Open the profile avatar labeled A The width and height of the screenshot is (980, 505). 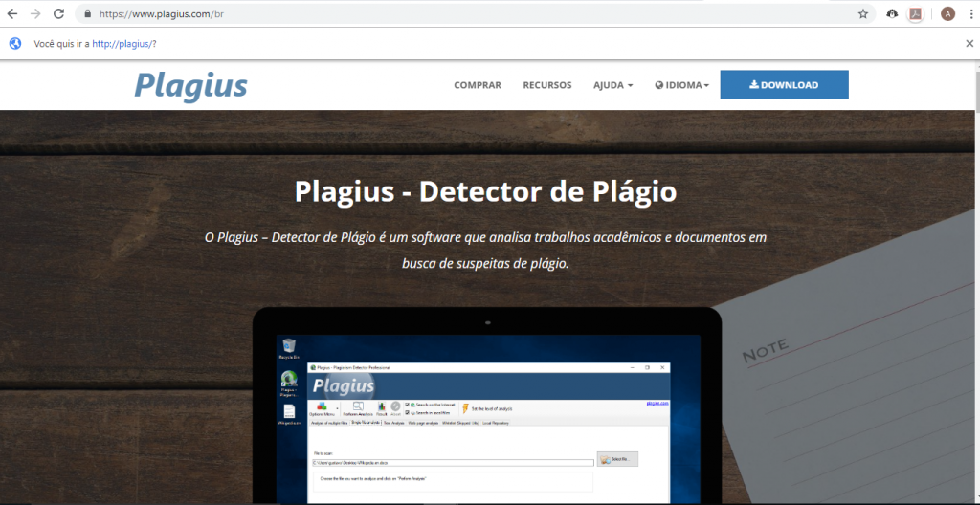point(948,13)
